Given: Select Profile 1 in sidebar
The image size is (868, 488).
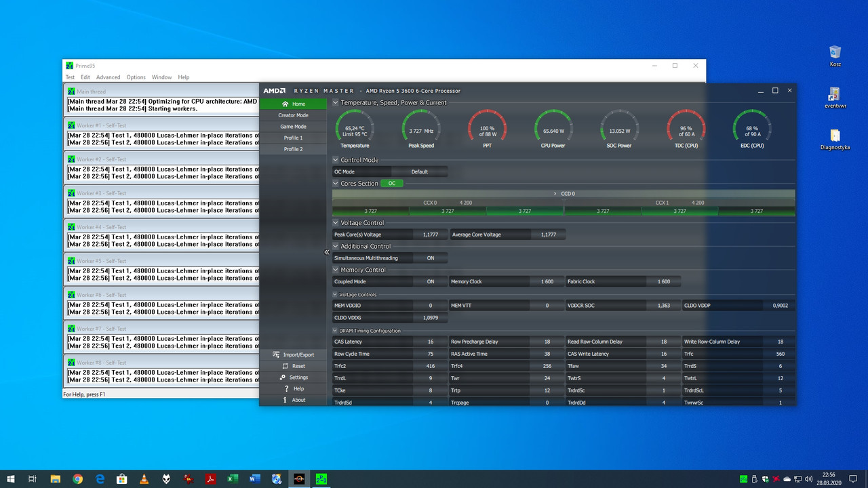Looking at the screenshot, I should click(293, 138).
